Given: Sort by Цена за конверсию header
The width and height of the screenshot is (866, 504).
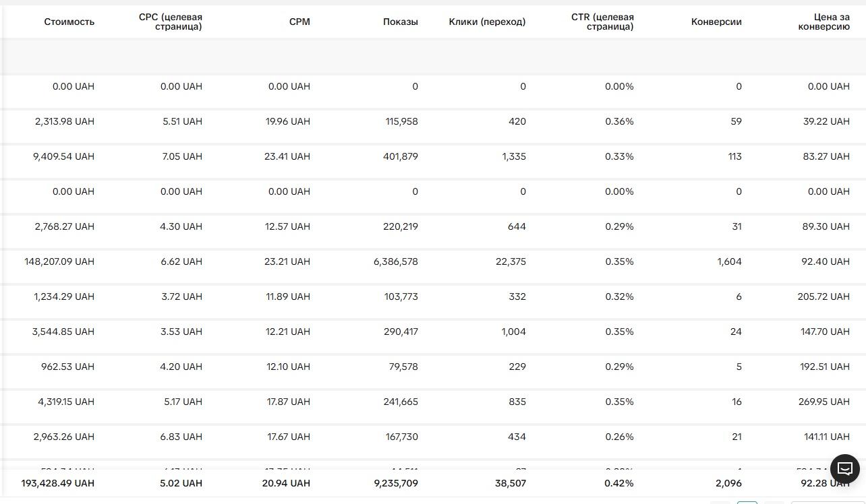Looking at the screenshot, I should tap(824, 22).
